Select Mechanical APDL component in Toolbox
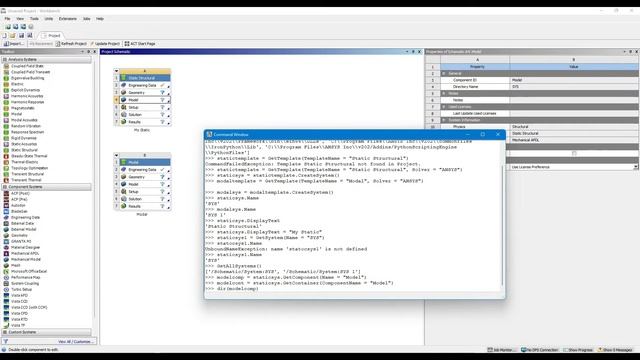Screen dimensions: 640x360 point(25,253)
